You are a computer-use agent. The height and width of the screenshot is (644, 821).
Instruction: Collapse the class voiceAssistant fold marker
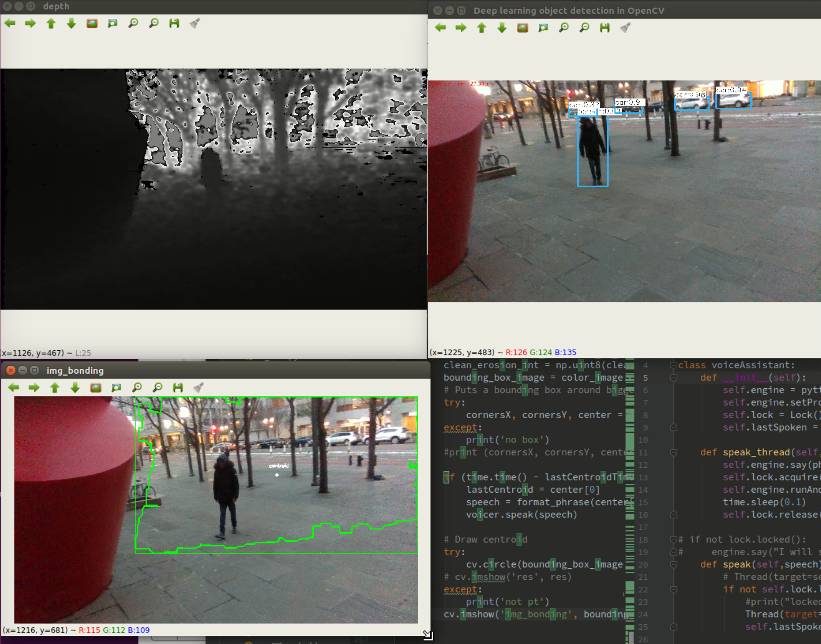674,365
